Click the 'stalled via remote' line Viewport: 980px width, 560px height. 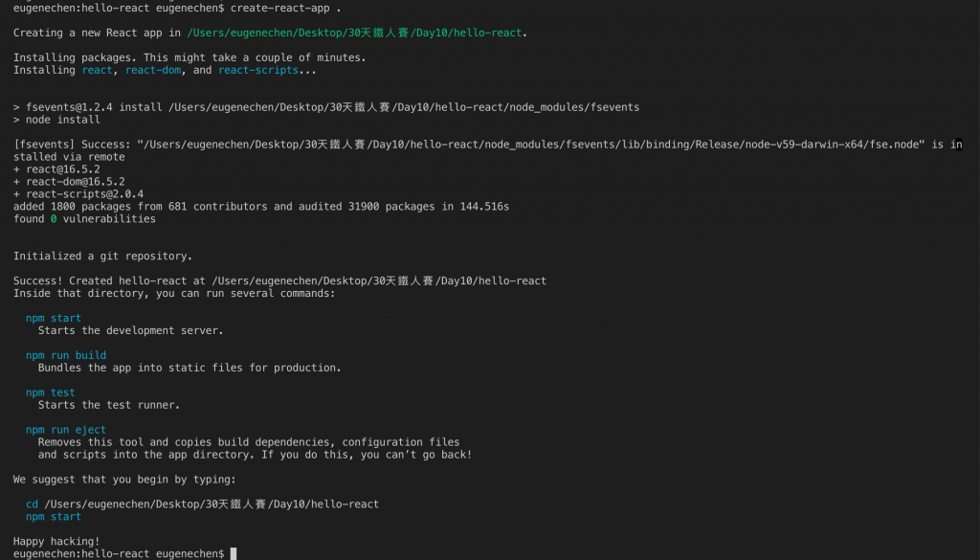69,157
